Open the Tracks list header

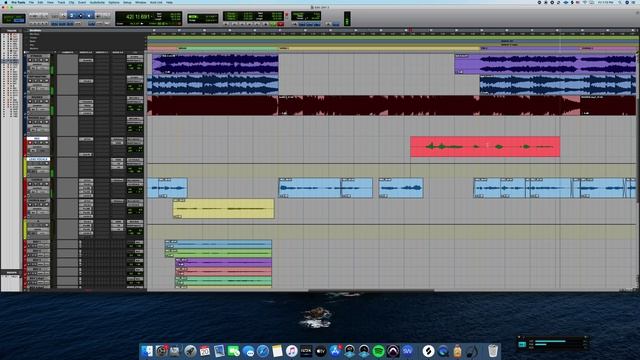tap(11, 30)
